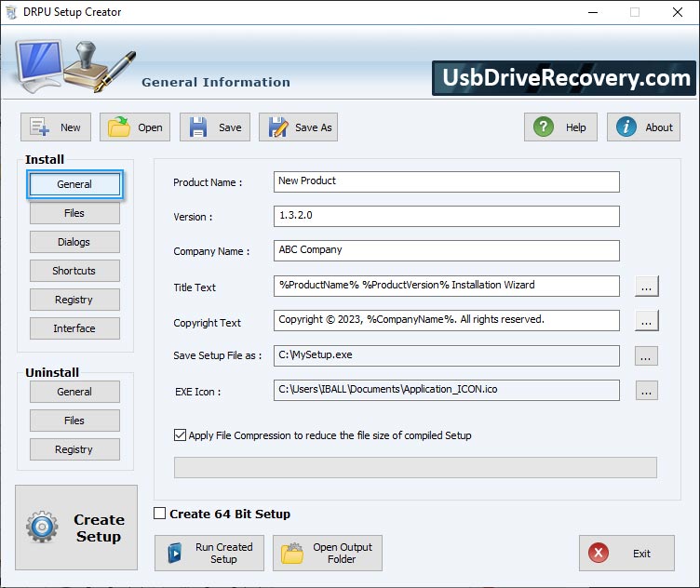
Task: Click the Title Text input field
Action: [447, 286]
